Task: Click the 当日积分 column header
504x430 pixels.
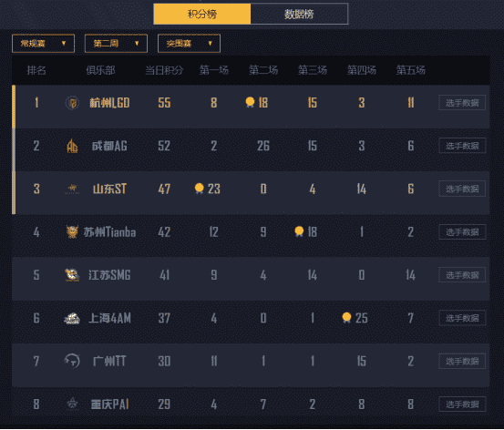Action: click(x=164, y=70)
